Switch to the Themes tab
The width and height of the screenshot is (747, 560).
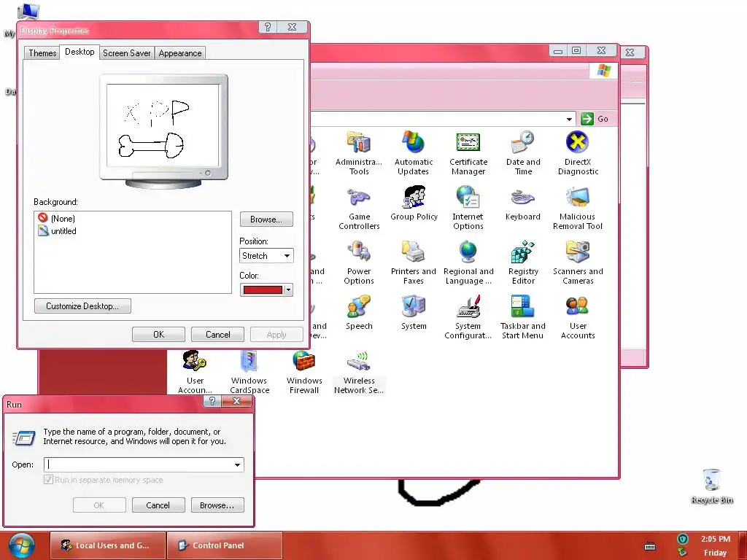click(42, 52)
